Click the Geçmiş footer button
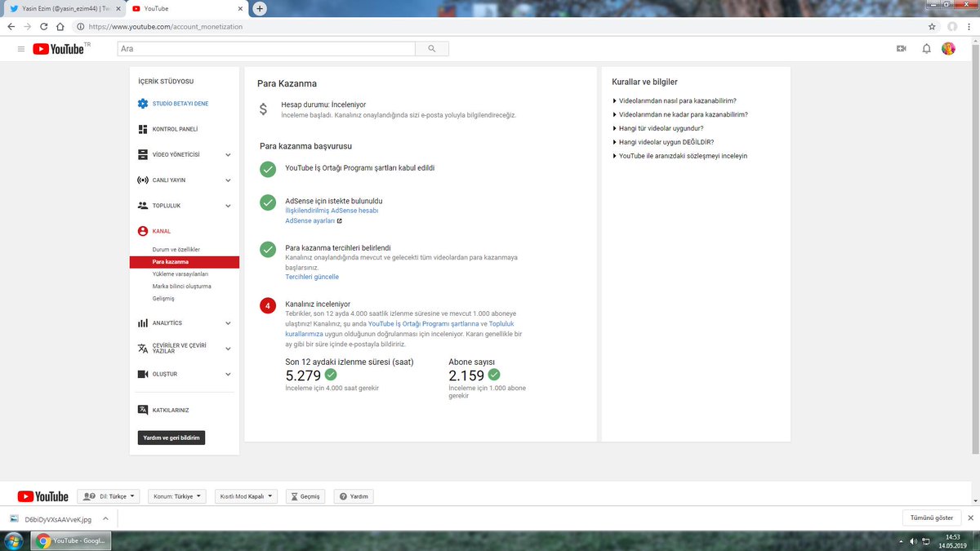This screenshot has height=551, width=980. click(x=305, y=496)
